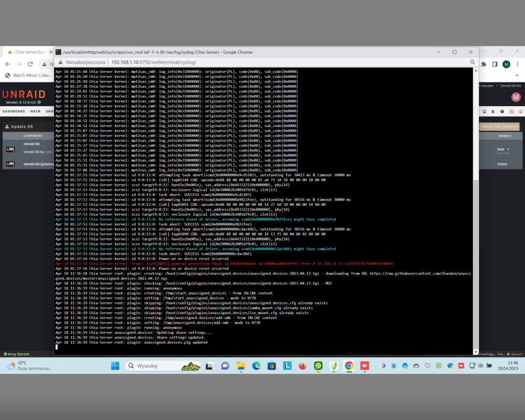Image resolution: width=525 pixels, height=420 pixels.
Task: Open the Next branch dropdown
Action: click(x=503, y=150)
